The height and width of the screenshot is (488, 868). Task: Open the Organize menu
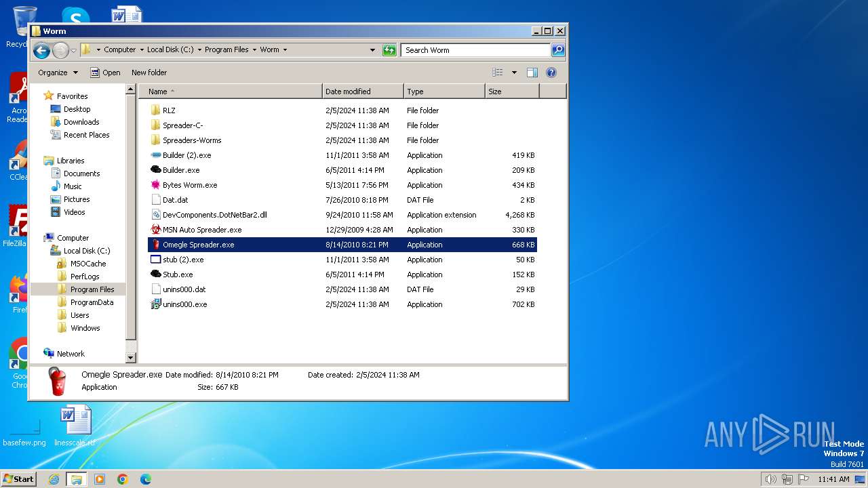pyautogui.click(x=58, y=73)
